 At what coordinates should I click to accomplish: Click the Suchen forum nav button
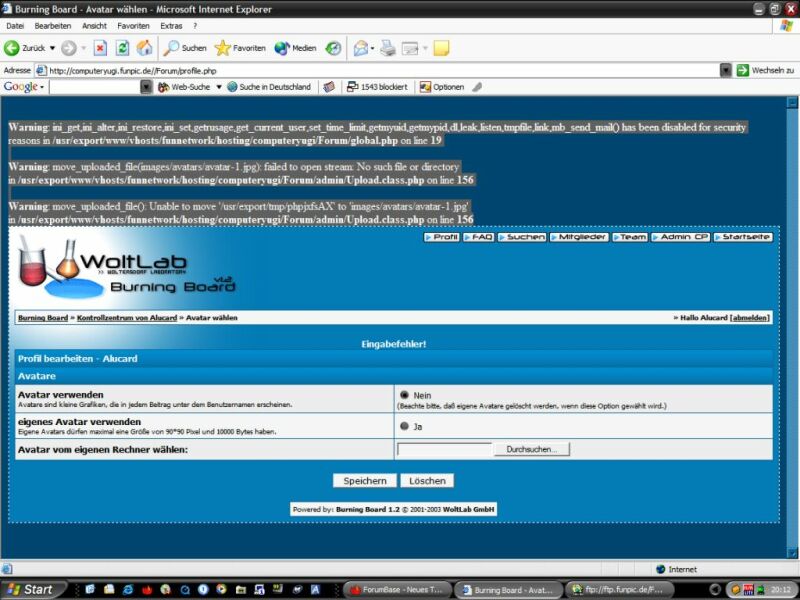pyautogui.click(x=522, y=237)
